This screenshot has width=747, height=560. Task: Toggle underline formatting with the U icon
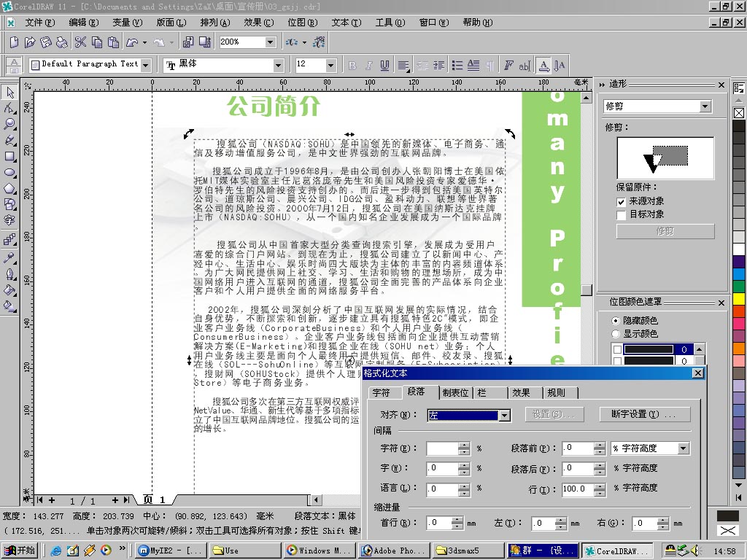click(384, 65)
